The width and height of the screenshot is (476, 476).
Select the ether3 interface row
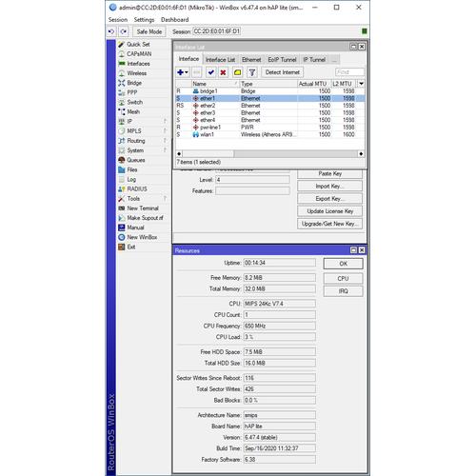(270, 113)
